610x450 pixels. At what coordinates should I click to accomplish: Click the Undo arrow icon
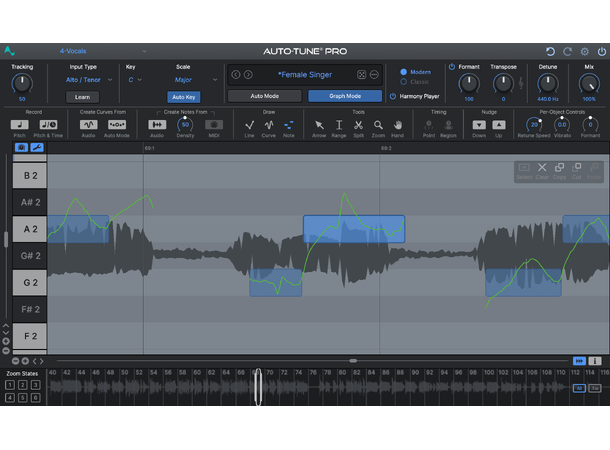[550, 51]
